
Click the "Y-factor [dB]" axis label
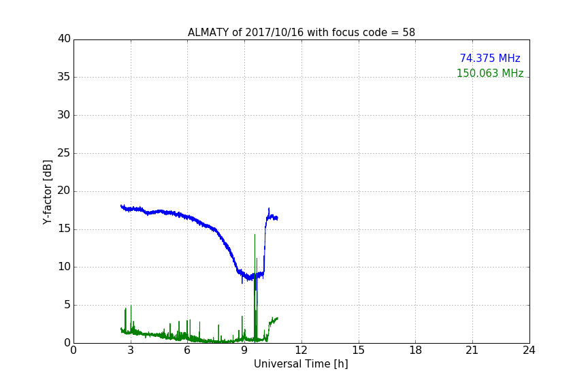[x=47, y=192]
